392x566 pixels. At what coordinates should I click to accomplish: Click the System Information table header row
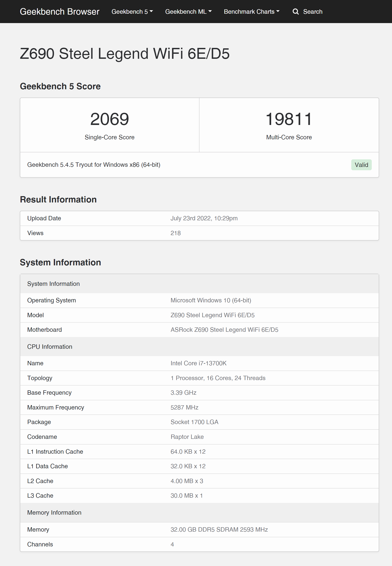pyautogui.click(x=199, y=284)
